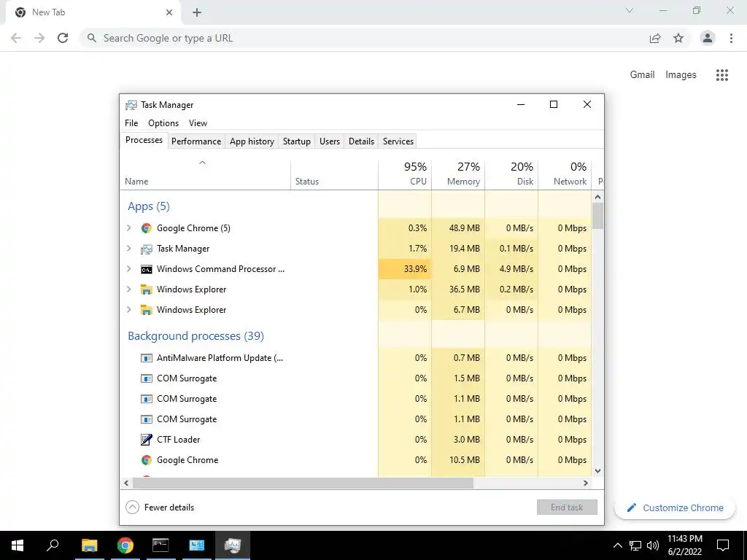This screenshot has height=560, width=747.
Task: Open Command Prompt from the taskbar
Action: click(160, 545)
